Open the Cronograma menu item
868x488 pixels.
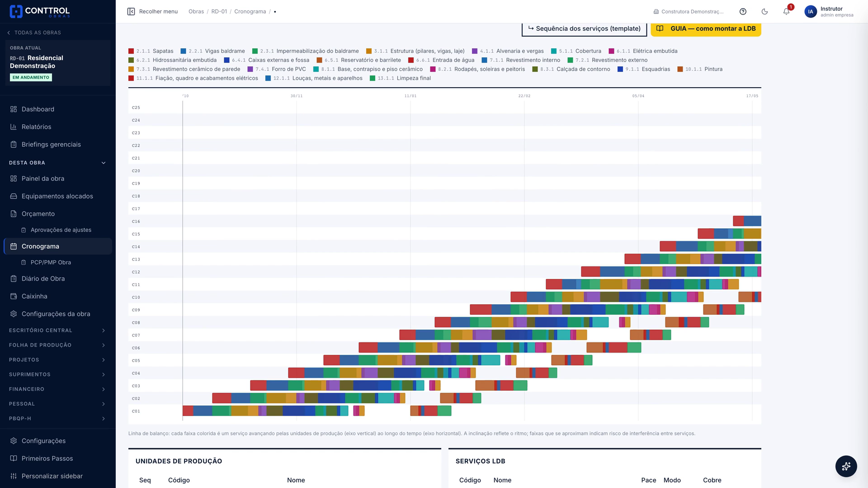click(x=58, y=246)
